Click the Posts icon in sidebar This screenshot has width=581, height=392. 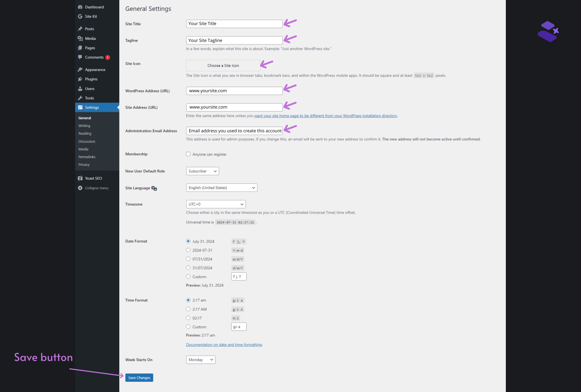point(80,28)
